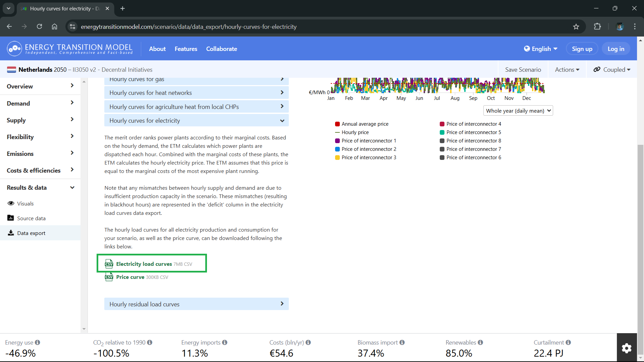Open the Emissions sidebar section
The image size is (644, 362).
(x=40, y=154)
